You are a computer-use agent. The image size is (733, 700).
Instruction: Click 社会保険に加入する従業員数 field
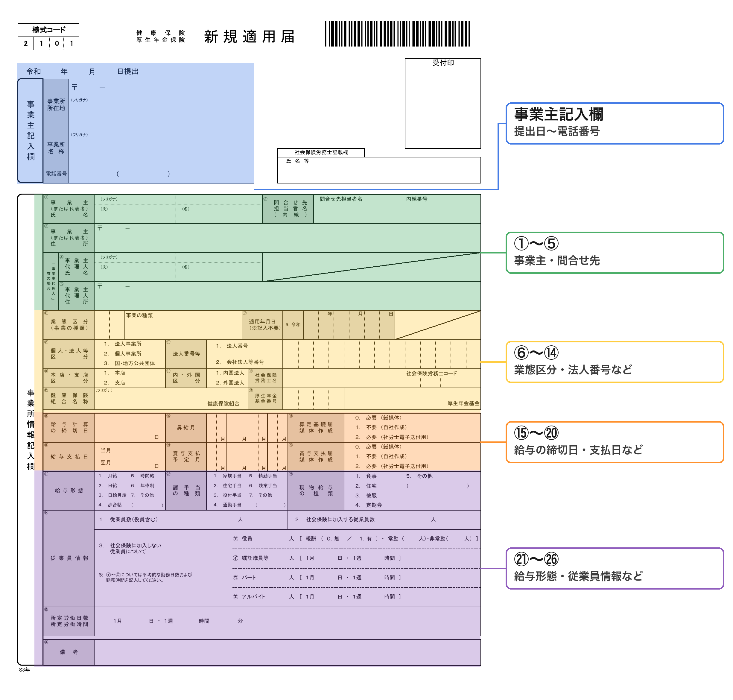384,520
